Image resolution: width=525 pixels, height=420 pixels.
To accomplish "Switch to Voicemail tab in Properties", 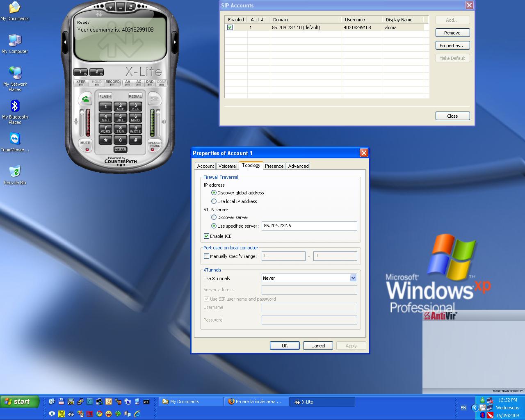I will click(x=228, y=166).
